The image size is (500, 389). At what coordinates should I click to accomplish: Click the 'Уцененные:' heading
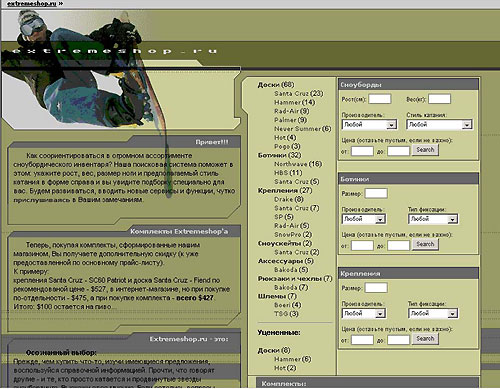(x=279, y=333)
